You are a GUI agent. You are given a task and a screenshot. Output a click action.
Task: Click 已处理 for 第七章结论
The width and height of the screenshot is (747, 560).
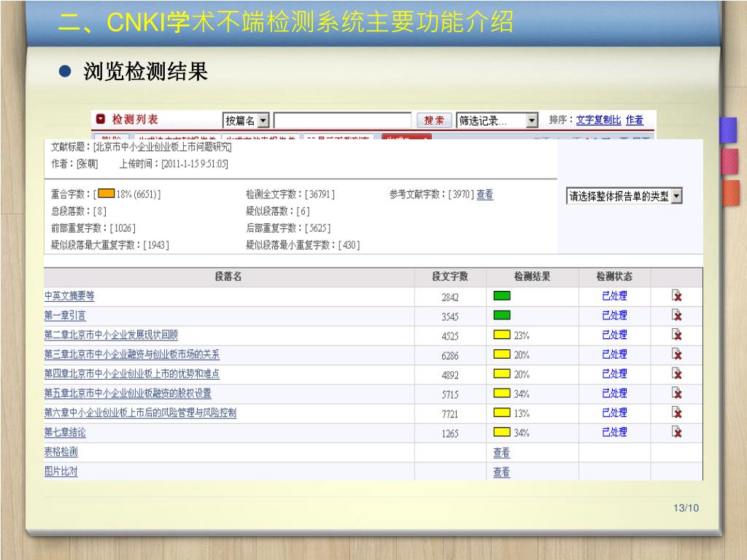614,432
